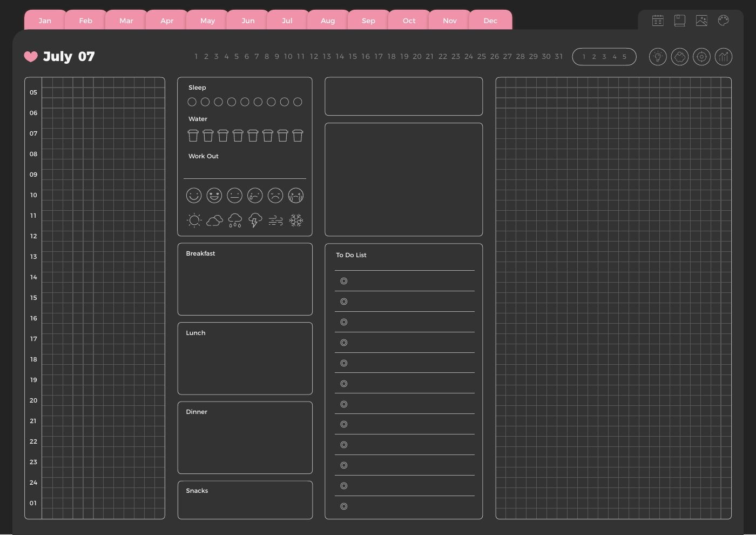Image resolution: width=756 pixels, height=535 pixels.
Task: Select the heart-eyes face mood
Action: [x=214, y=195]
